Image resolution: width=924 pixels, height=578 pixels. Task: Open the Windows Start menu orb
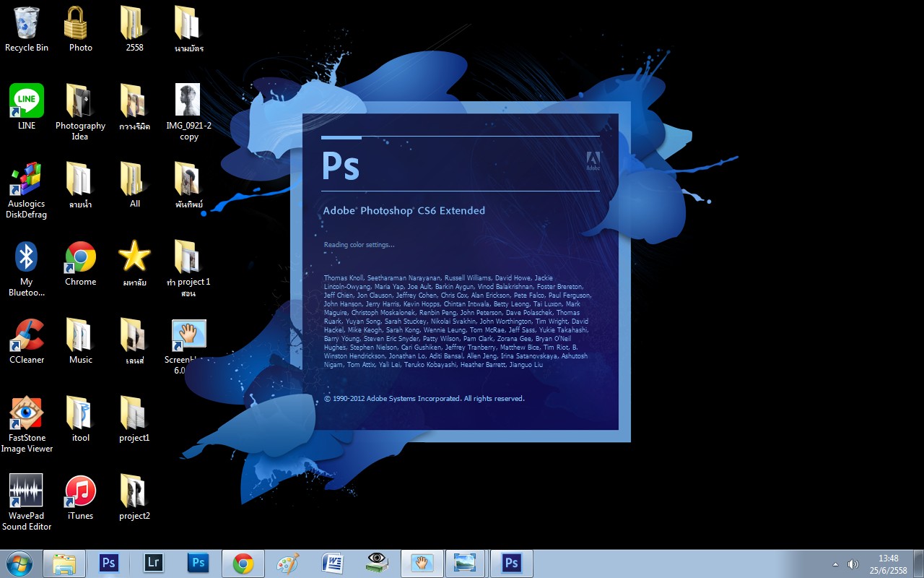(19, 564)
